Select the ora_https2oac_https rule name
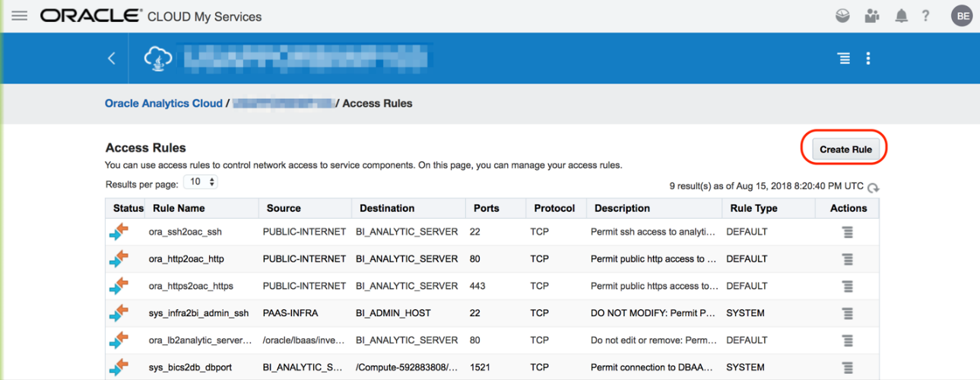The image size is (980, 380). [x=191, y=287]
